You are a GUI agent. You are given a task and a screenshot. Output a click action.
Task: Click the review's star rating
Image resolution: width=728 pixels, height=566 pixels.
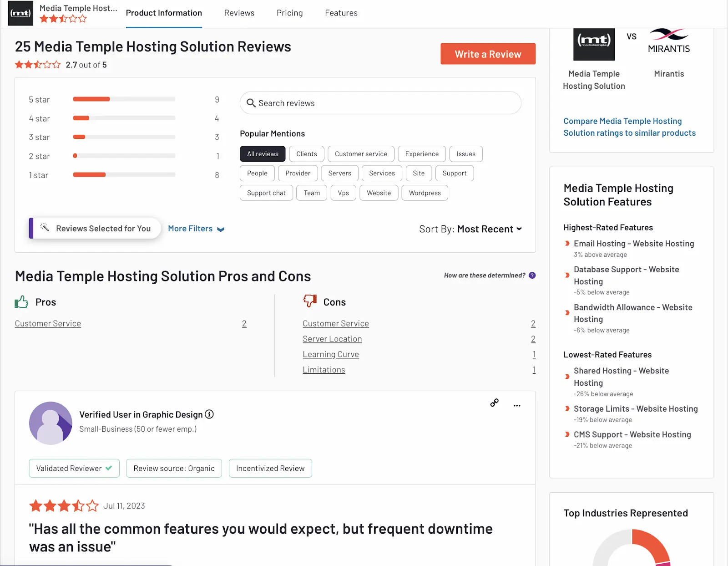(x=64, y=505)
